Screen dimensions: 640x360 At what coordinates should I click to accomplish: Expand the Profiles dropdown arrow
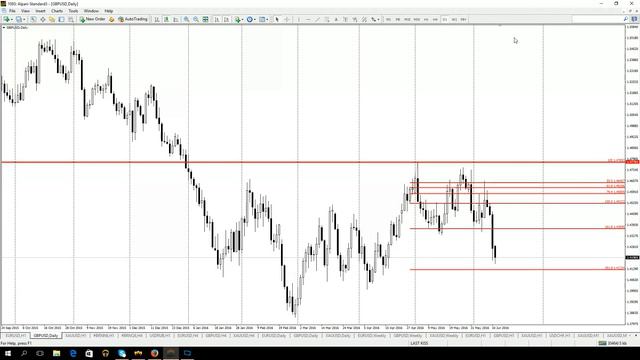point(24,19)
